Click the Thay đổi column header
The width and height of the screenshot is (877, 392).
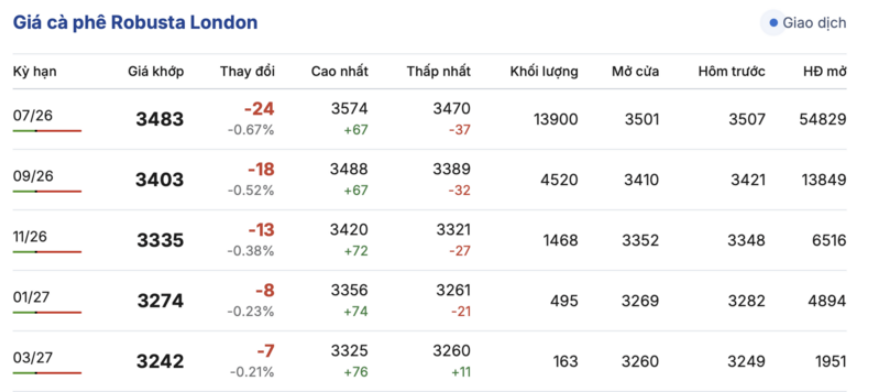(x=247, y=72)
